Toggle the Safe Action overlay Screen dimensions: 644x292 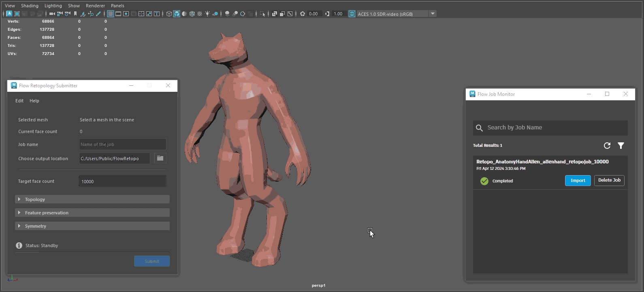click(149, 14)
